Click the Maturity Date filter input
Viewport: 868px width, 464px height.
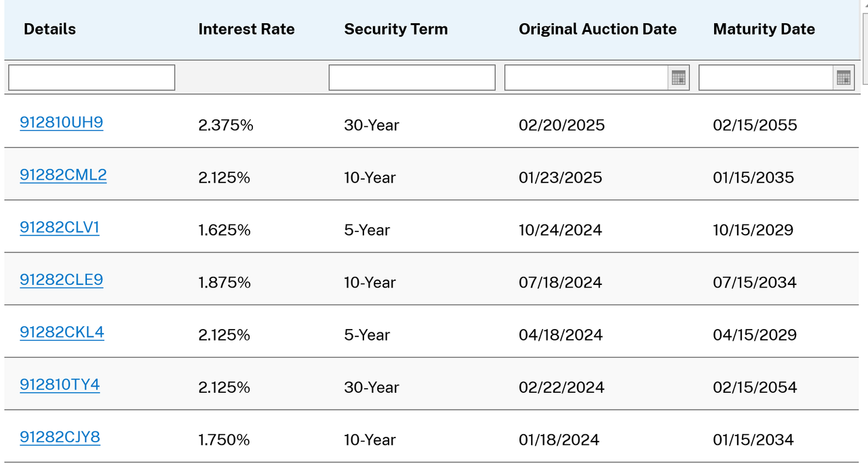[x=766, y=78]
